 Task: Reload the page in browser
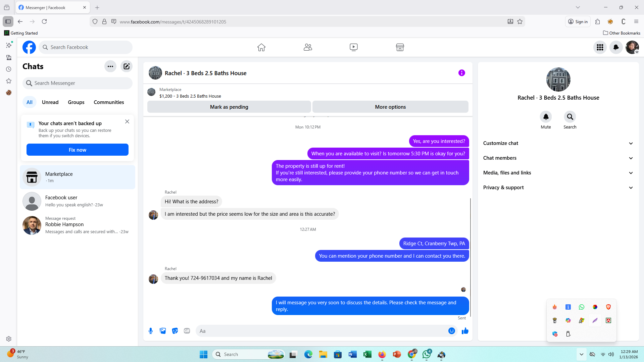44,21
